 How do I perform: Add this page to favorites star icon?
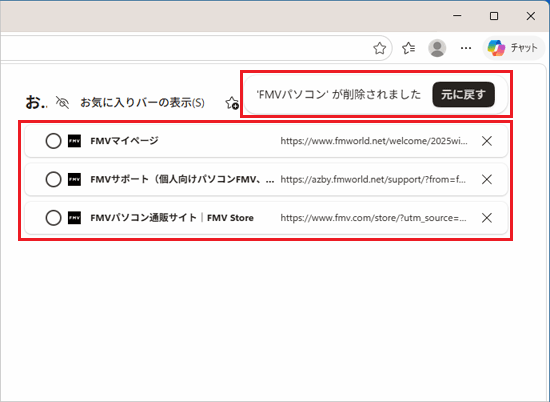[x=380, y=48]
